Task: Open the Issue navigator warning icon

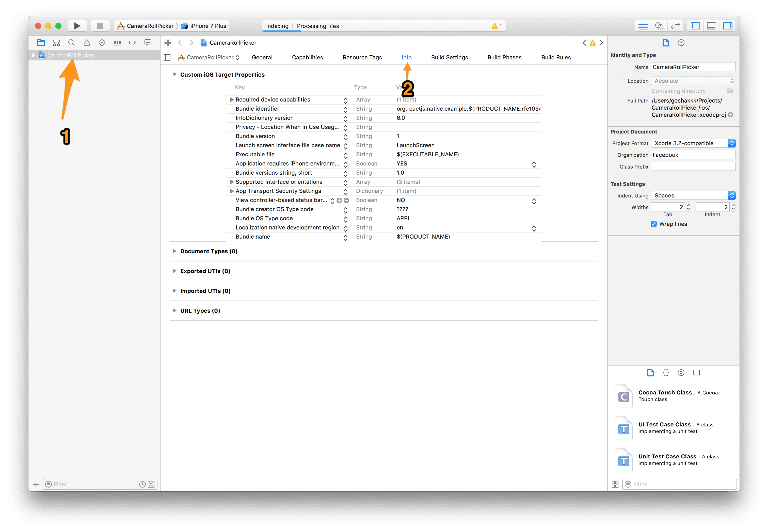Action: click(x=87, y=43)
